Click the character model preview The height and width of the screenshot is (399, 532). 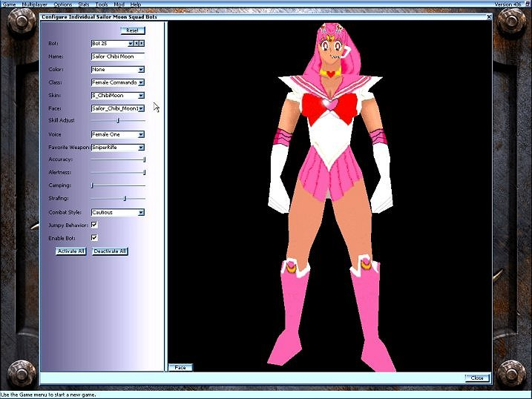(x=331, y=197)
